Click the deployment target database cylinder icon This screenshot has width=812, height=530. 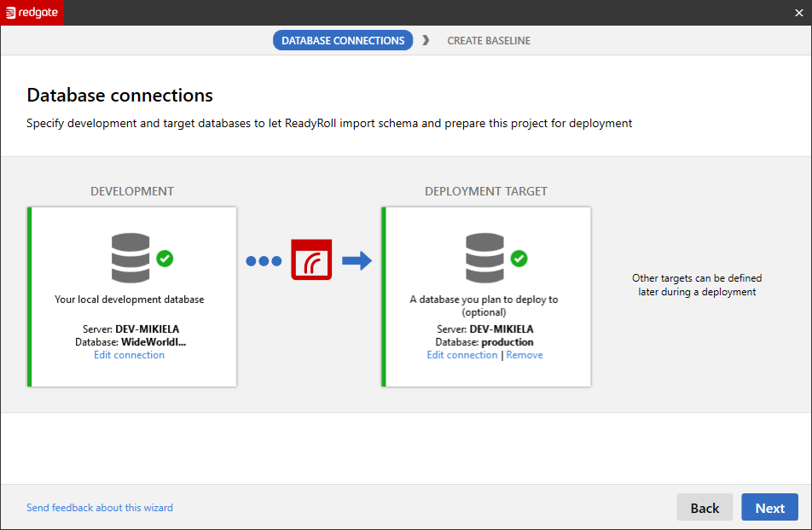pyautogui.click(x=484, y=258)
